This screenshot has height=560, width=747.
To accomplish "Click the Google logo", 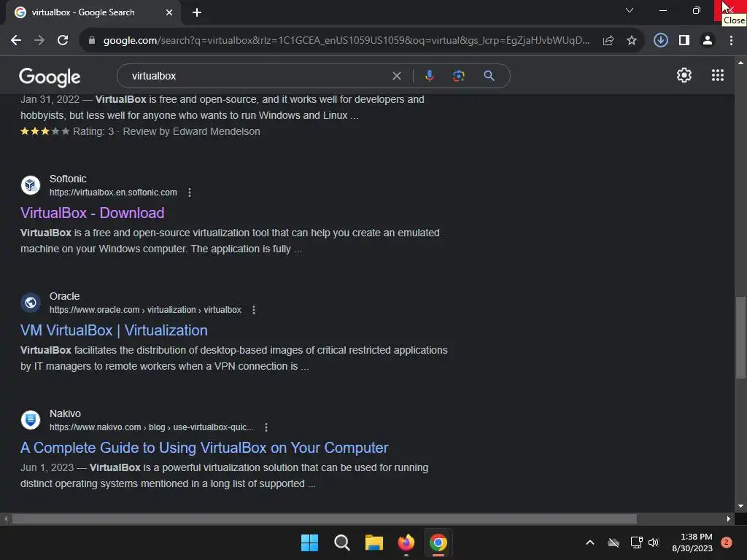I will (x=50, y=77).
